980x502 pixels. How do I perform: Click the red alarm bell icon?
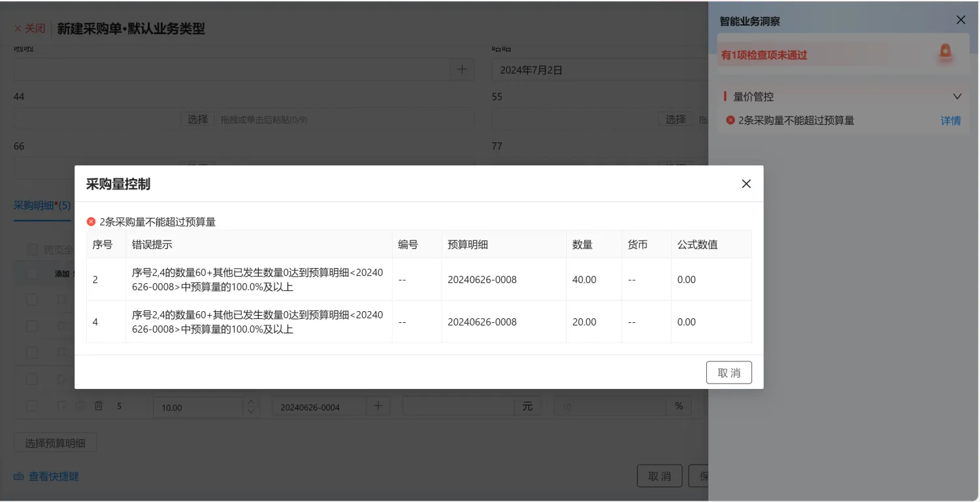pos(945,52)
